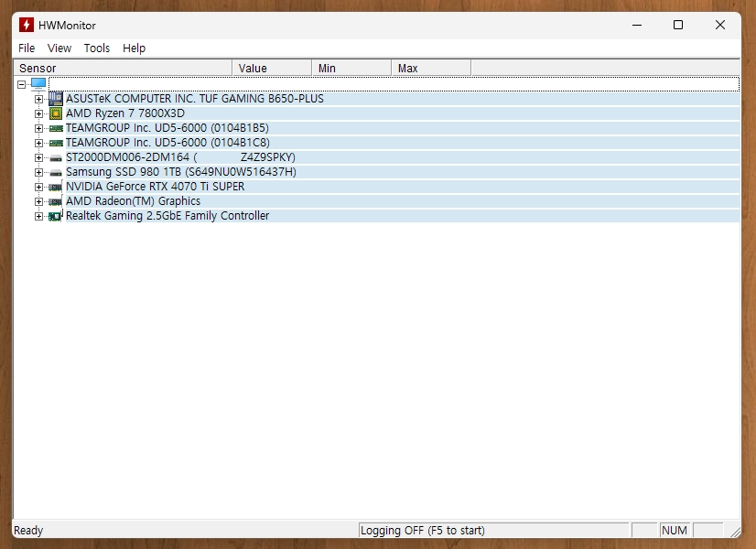Click the Sensor column header
The height and width of the screenshot is (549, 756).
(123, 68)
